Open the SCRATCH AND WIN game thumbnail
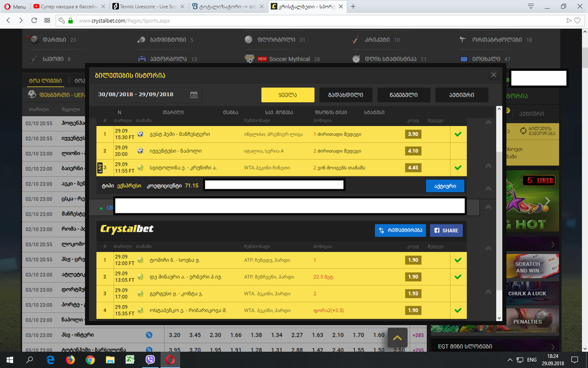The width and height of the screenshot is (588, 368). (528, 267)
